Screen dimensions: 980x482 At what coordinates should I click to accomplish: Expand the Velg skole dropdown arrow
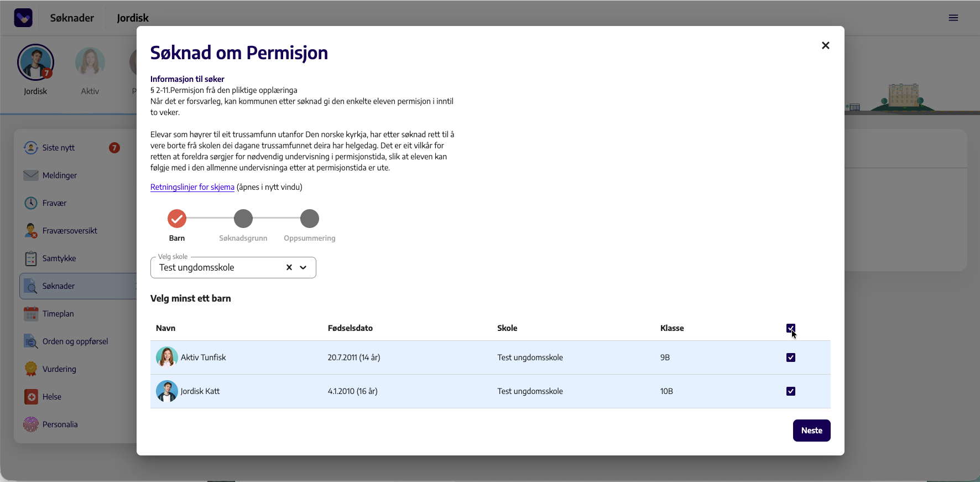tap(303, 267)
